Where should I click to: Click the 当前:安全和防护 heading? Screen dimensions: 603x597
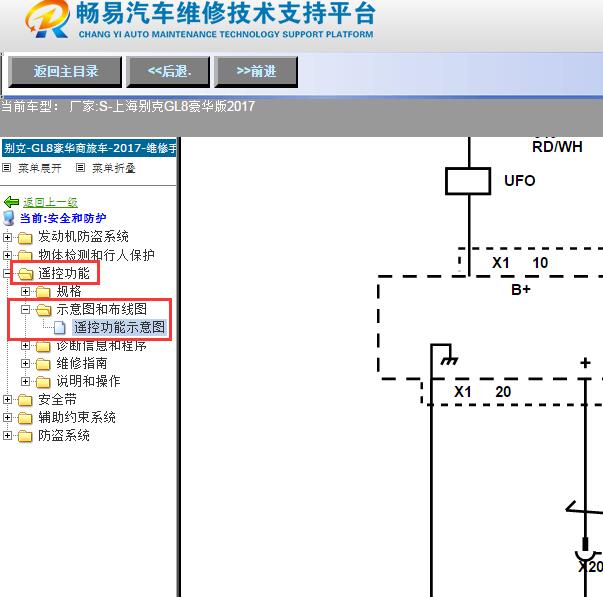pos(63,218)
